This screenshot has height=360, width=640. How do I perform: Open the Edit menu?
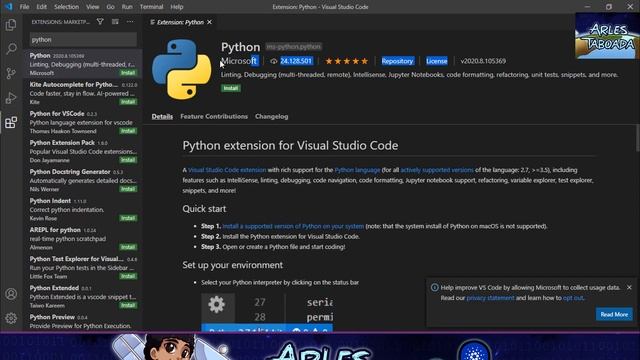pyautogui.click(x=42, y=7)
